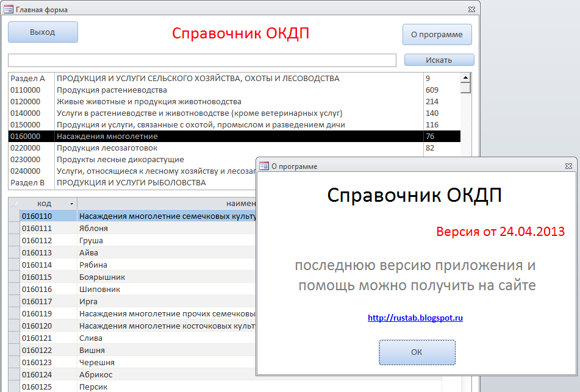Viewport: 580px width, 392px height.
Task: Select Раздел B ПРОДУКЦИЯ И УСЛУГИ РЫБОЛОВСТВА
Action: tap(132, 183)
